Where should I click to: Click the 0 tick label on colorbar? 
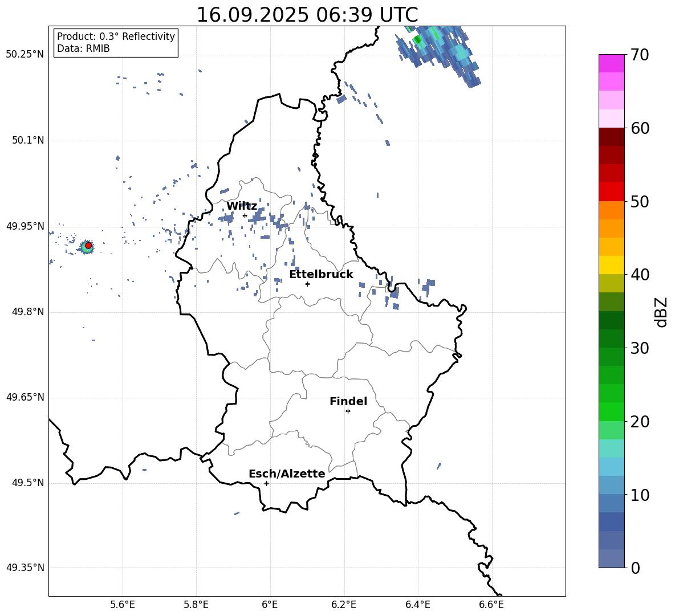(x=636, y=568)
